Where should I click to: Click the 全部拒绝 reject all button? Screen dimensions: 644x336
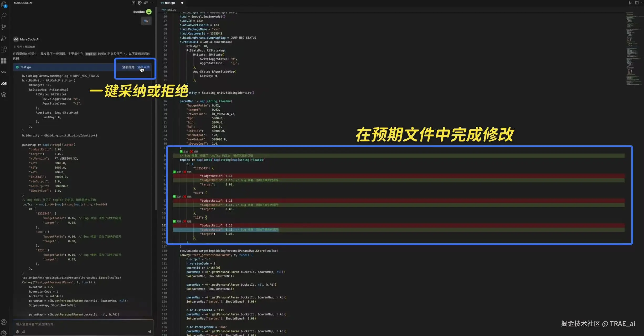(x=128, y=67)
